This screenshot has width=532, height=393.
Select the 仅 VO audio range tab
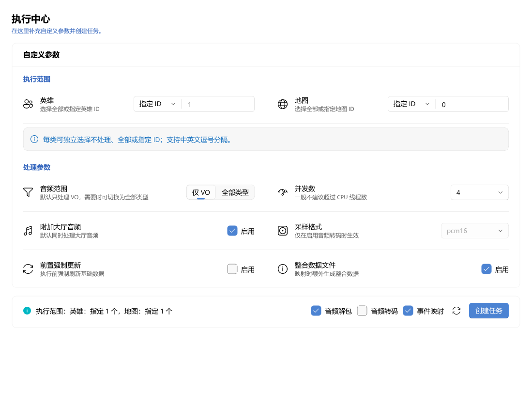(201, 192)
